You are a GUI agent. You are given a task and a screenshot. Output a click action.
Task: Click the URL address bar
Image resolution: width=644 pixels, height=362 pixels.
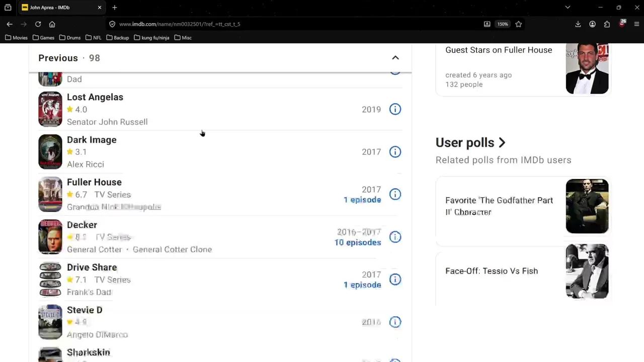click(x=297, y=24)
